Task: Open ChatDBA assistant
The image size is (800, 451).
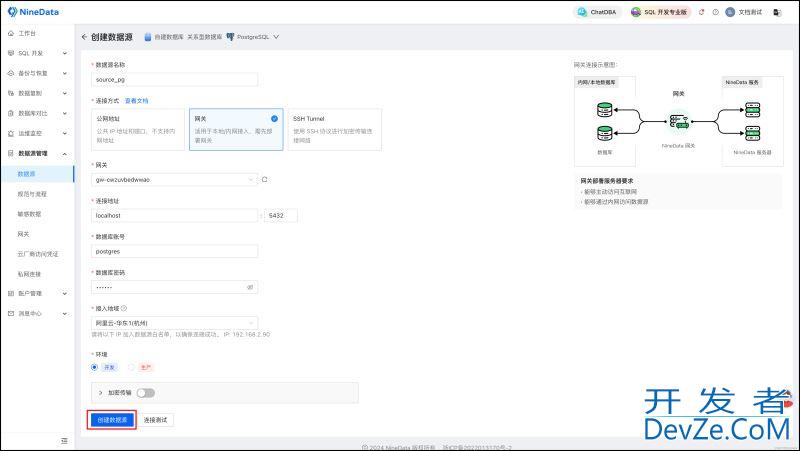Action: click(597, 12)
